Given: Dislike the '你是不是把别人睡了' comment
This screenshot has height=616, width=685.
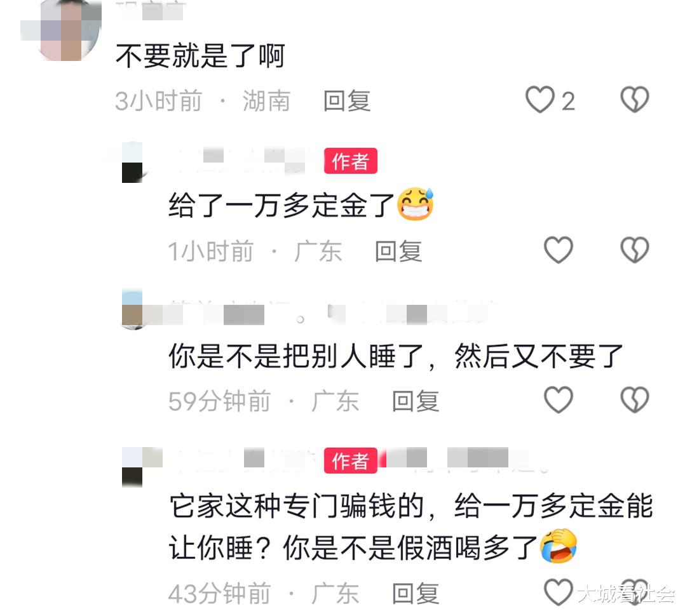Looking at the screenshot, I should point(635,400).
